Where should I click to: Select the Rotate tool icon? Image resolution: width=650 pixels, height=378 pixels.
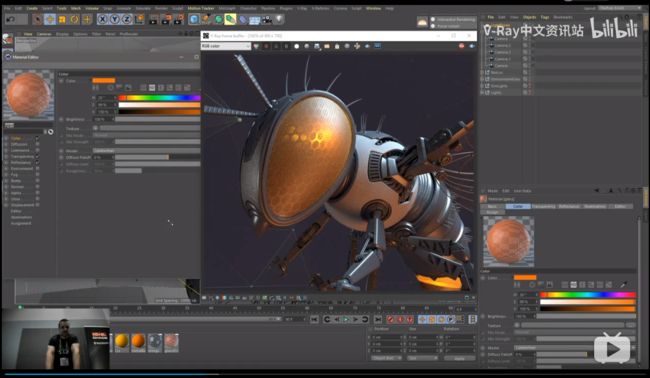(x=75, y=19)
